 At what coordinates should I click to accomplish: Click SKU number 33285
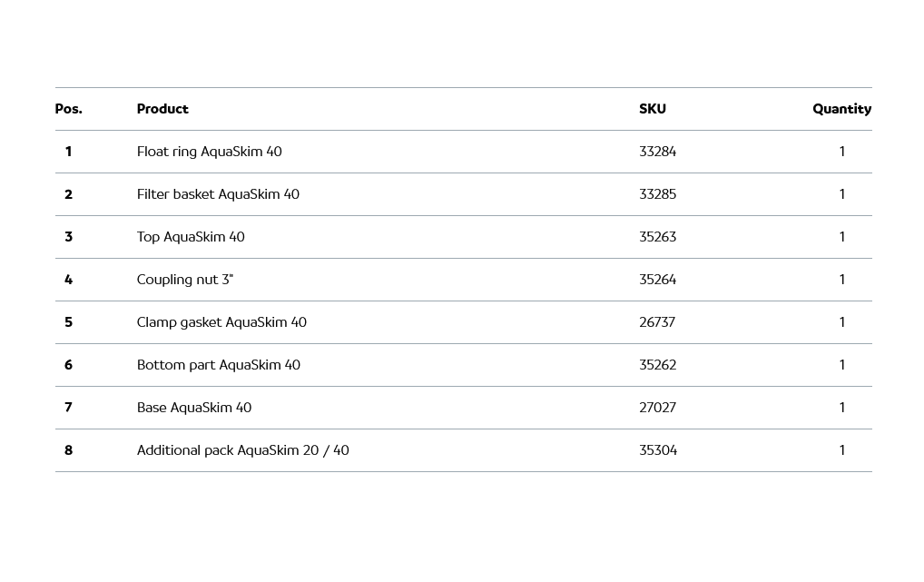coord(657,194)
